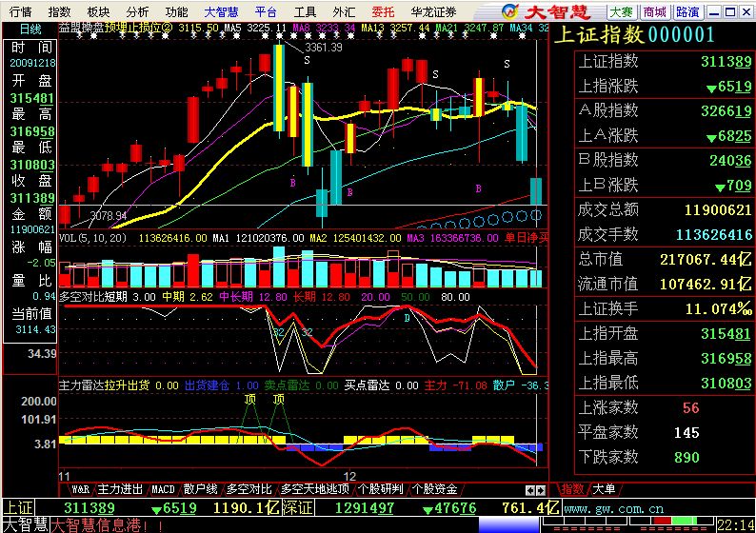Switch to the MACD indicator tab
Viewport: 756px width, 533px height.
(163, 489)
